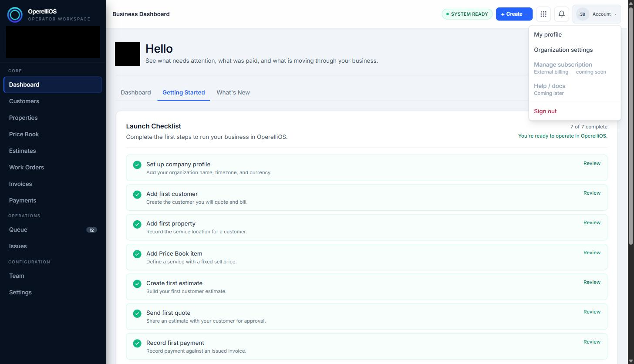Click Review for Add Price Book item

click(x=592, y=253)
